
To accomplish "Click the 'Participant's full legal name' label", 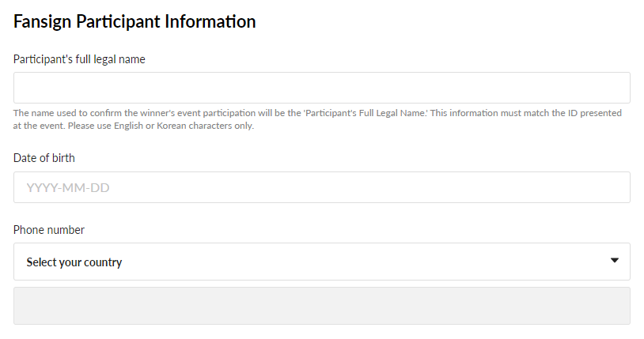I will (79, 59).
